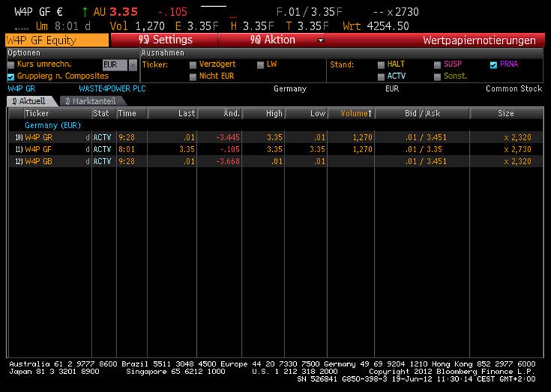This screenshot has height=392, width=551.
Task: Sort by the Volume column header
Action: pyautogui.click(x=356, y=113)
